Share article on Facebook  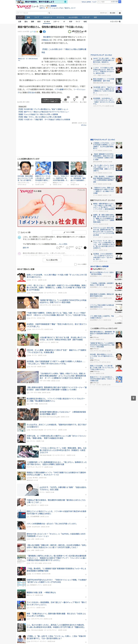[44, 32]
